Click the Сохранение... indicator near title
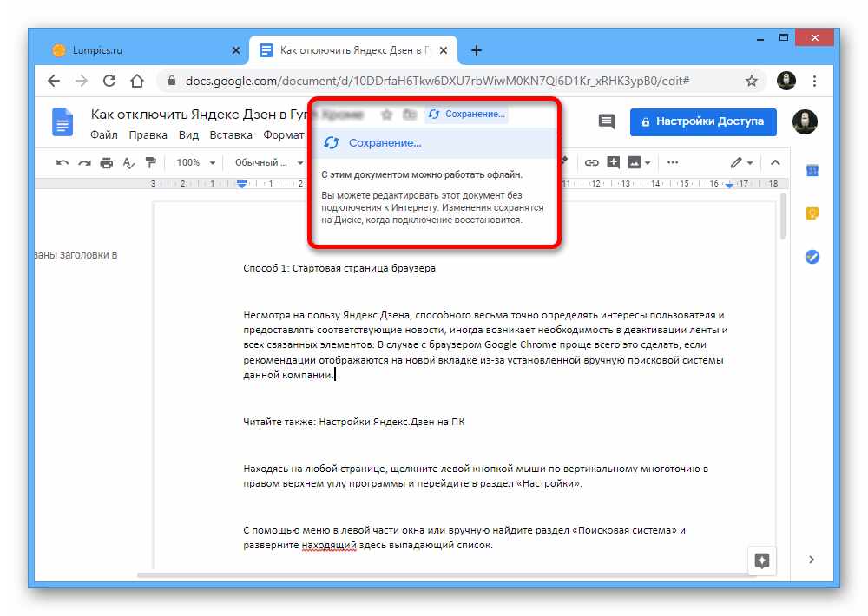 tap(467, 114)
